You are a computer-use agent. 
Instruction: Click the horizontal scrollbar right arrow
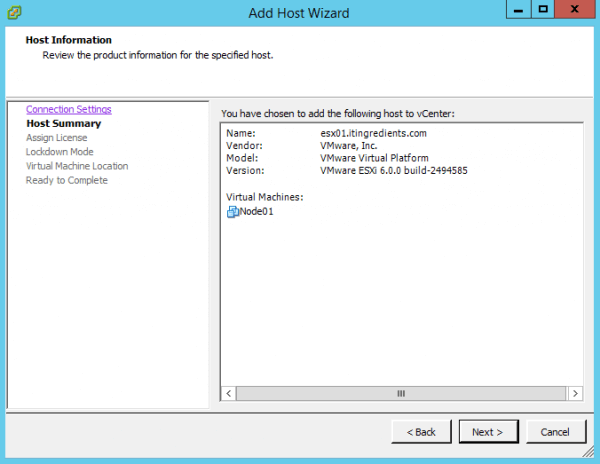pyautogui.click(x=575, y=394)
